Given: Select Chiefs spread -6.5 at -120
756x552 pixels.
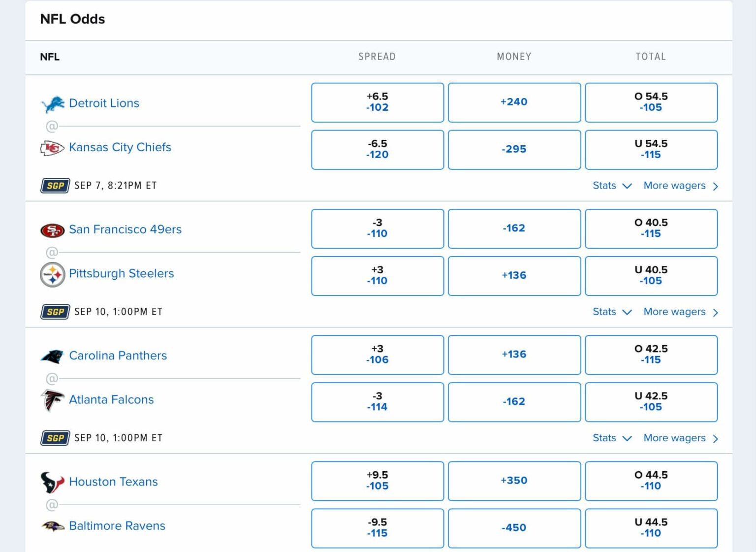Looking at the screenshot, I should pyautogui.click(x=378, y=150).
